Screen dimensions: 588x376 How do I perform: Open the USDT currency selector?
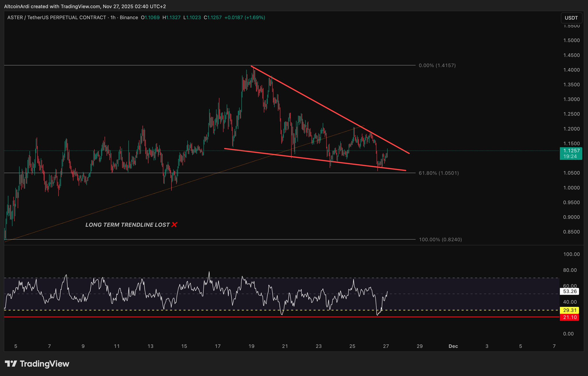coord(571,18)
